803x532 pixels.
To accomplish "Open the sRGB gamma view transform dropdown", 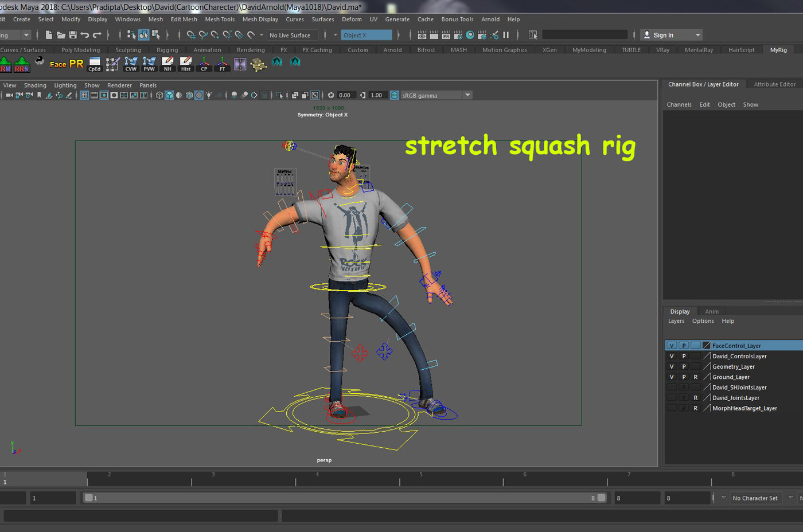I will click(467, 95).
